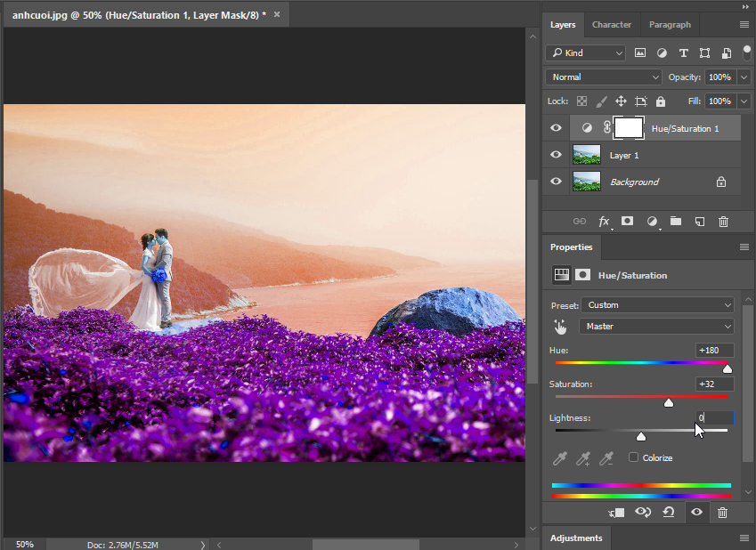Select the on-image targeted adjustment hand tool

(560, 327)
